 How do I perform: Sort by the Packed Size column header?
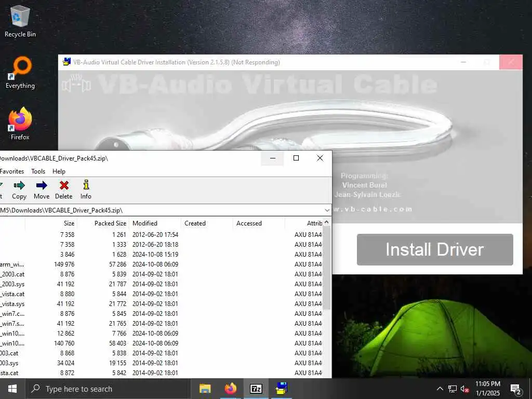coord(103,223)
